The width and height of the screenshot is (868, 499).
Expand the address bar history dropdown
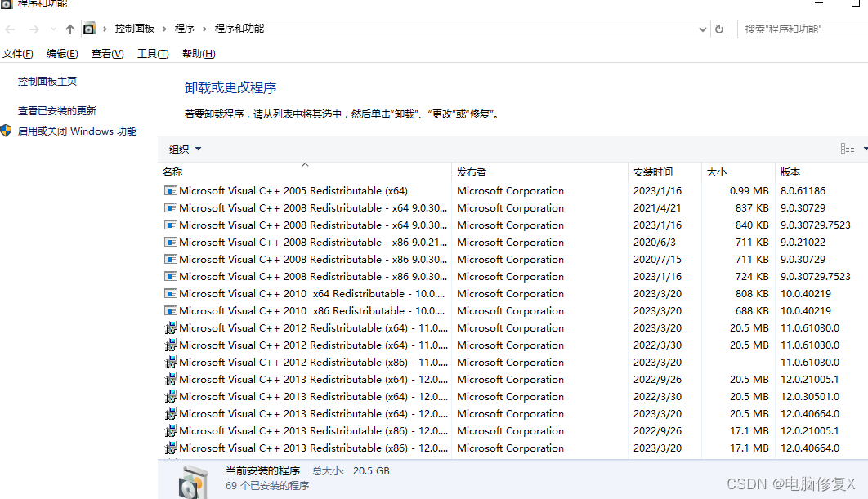point(702,29)
